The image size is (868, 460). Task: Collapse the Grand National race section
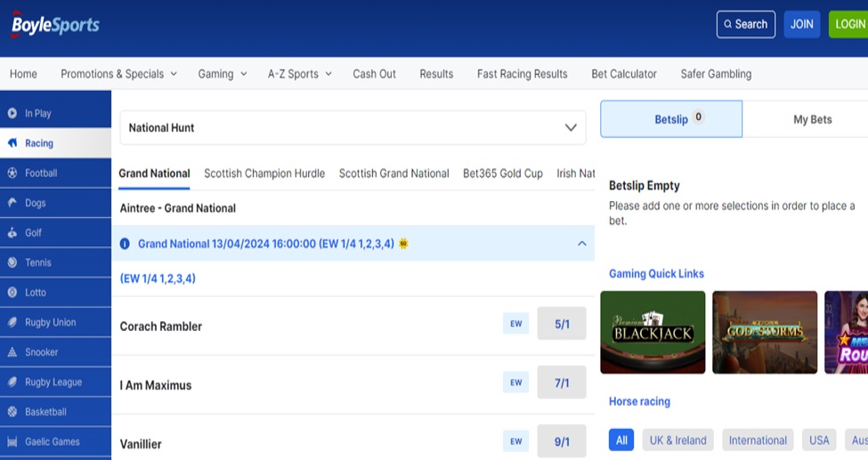581,244
